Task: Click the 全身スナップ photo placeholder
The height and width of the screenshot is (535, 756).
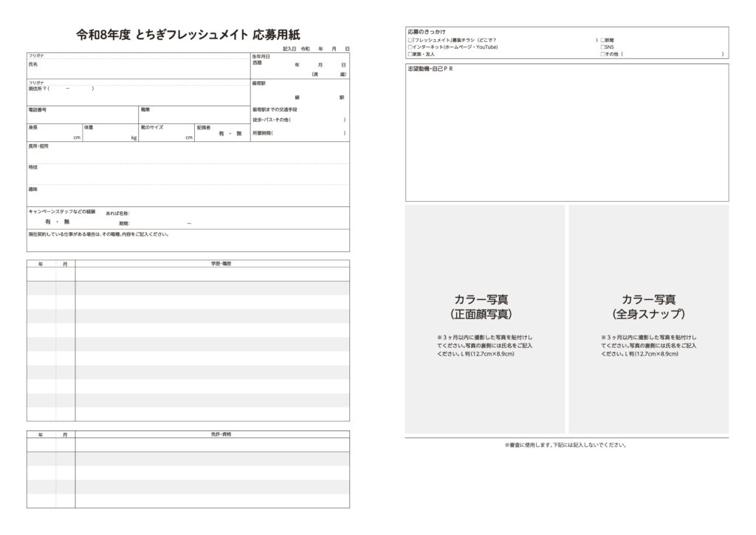Action: click(648, 318)
